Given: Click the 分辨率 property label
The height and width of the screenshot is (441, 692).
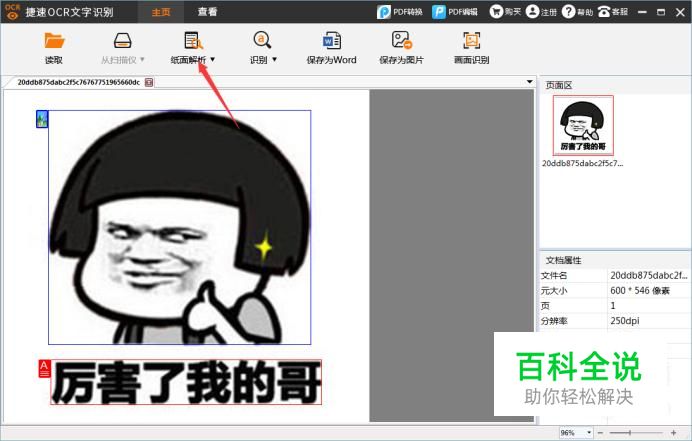Looking at the screenshot, I should point(554,321).
